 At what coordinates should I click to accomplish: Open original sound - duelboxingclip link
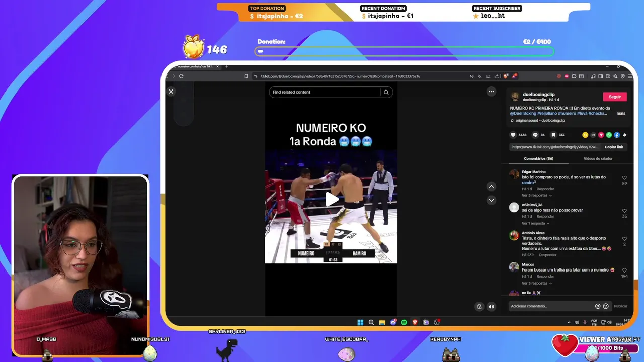[x=540, y=121]
